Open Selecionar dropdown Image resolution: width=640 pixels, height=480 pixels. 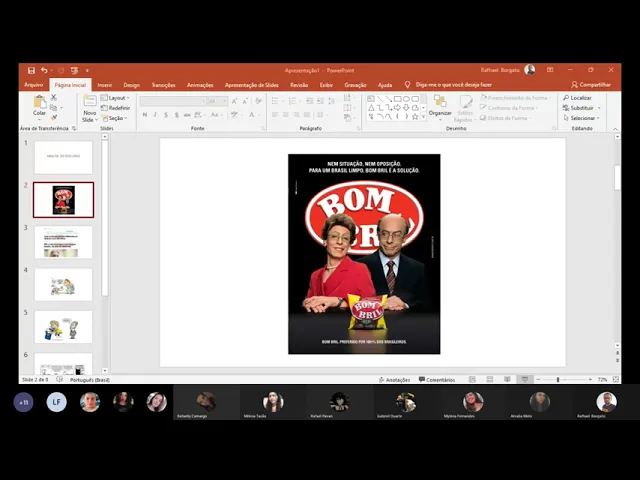581,118
